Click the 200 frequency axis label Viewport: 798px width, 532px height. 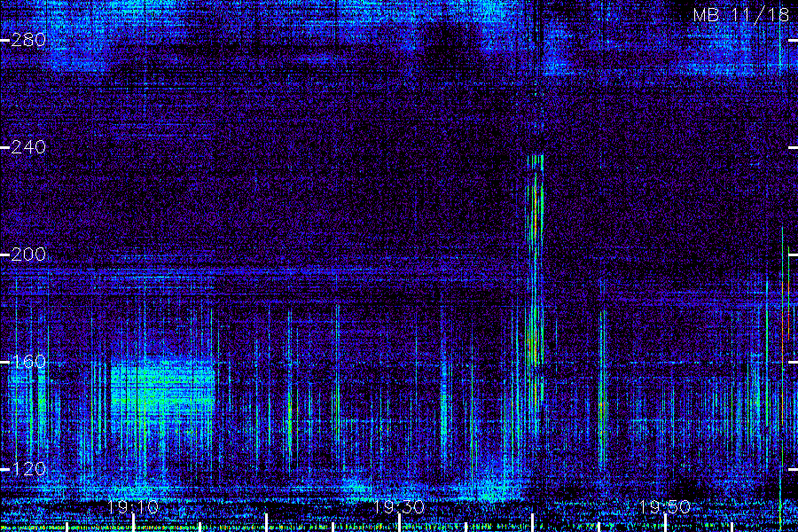pos(28,254)
